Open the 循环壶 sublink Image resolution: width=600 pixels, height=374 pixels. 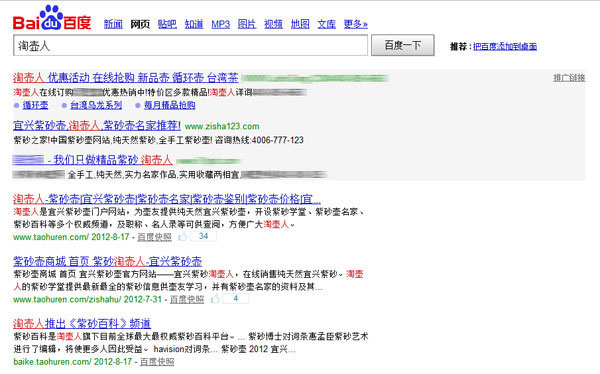pos(35,105)
